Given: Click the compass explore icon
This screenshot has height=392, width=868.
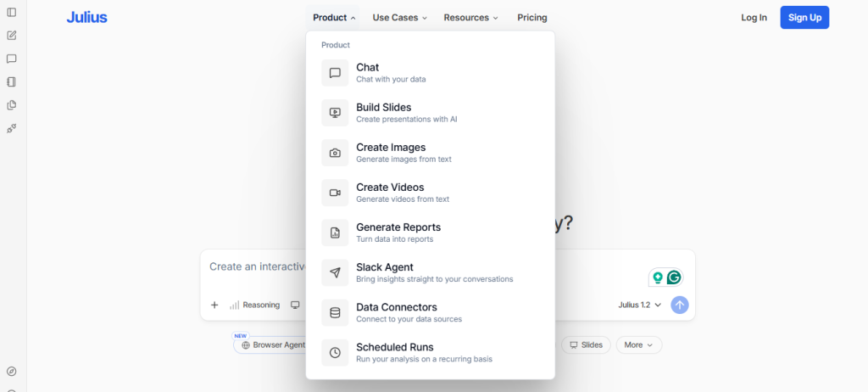Looking at the screenshot, I should [12, 372].
